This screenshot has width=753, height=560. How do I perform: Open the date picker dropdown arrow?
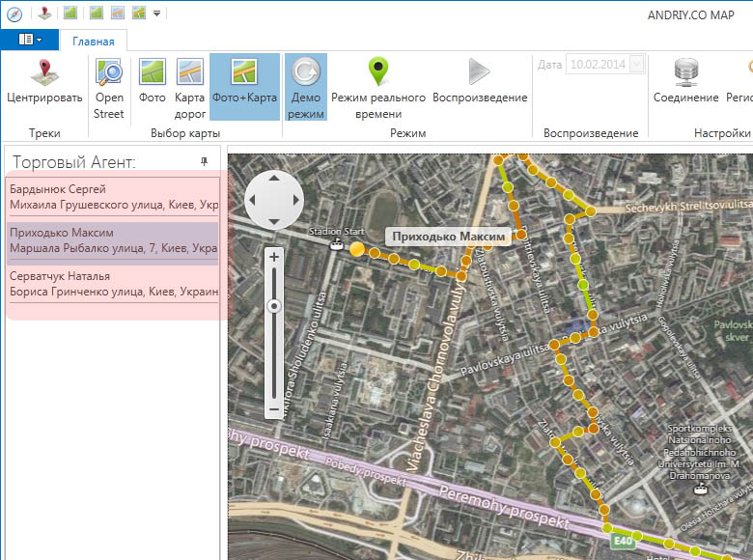[637, 65]
